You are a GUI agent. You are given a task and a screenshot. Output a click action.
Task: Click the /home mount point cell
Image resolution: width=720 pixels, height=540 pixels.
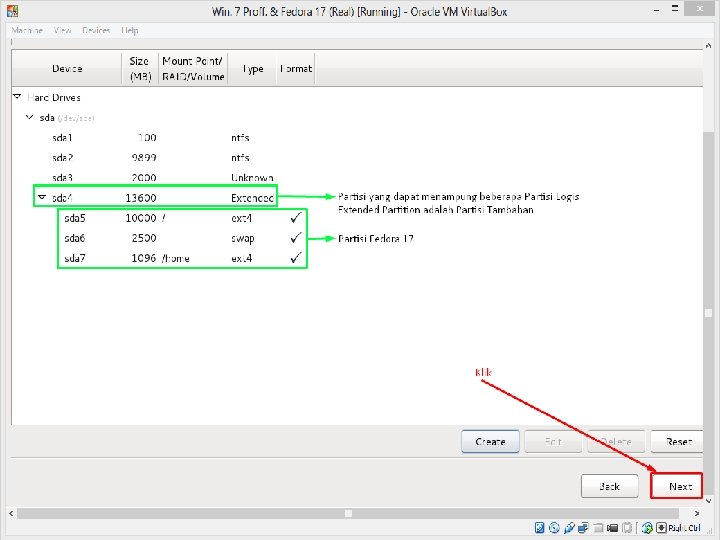pyautogui.click(x=175, y=258)
